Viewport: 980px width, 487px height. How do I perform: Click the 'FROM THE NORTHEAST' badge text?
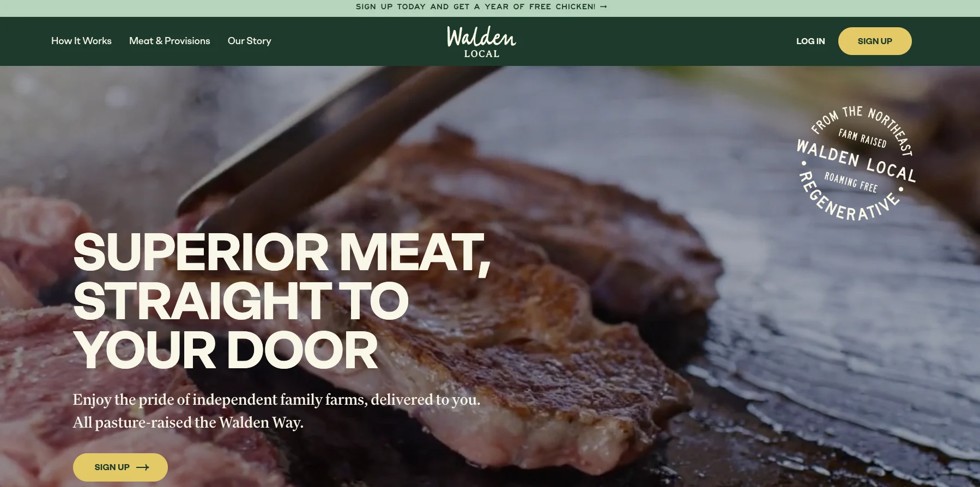(x=861, y=128)
